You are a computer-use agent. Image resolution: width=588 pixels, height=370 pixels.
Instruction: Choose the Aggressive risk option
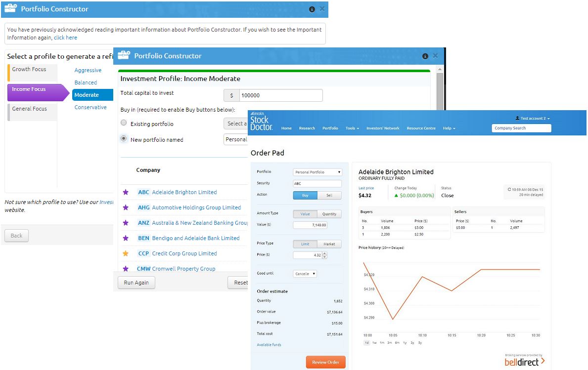(x=88, y=70)
